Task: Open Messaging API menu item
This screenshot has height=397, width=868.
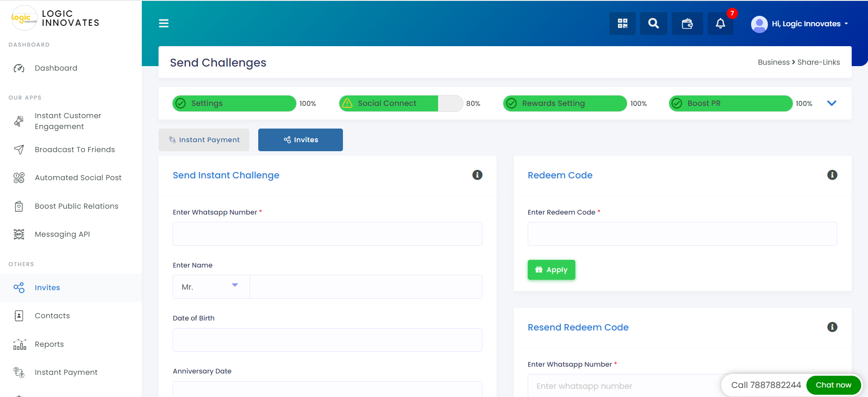Action: [x=63, y=234]
